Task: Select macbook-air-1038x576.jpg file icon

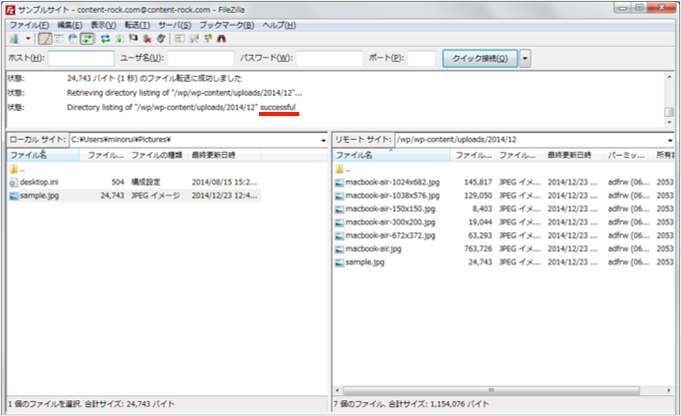Action: pyautogui.click(x=340, y=196)
